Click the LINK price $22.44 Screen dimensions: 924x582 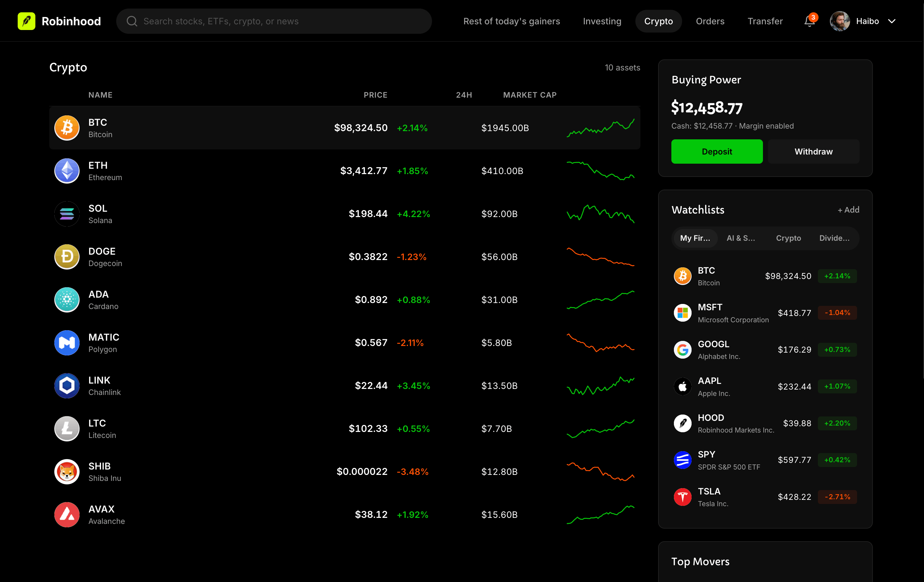pyautogui.click(x=371, y=386)
